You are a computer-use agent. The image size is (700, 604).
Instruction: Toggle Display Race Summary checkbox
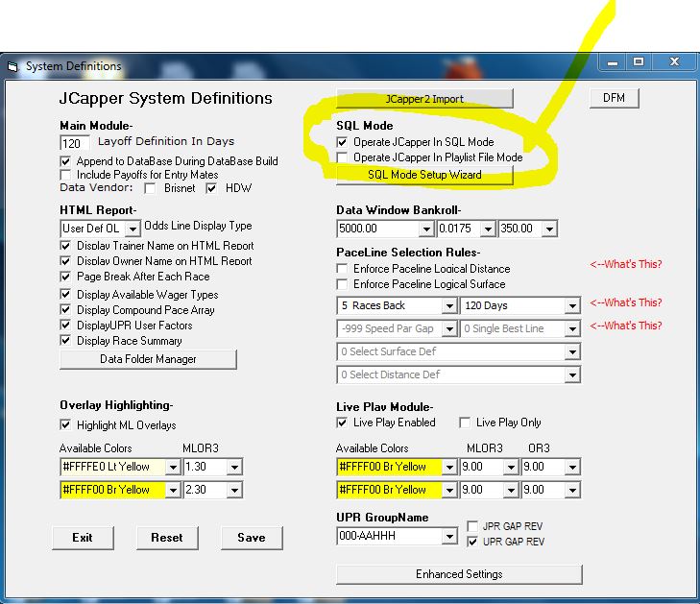65,341
